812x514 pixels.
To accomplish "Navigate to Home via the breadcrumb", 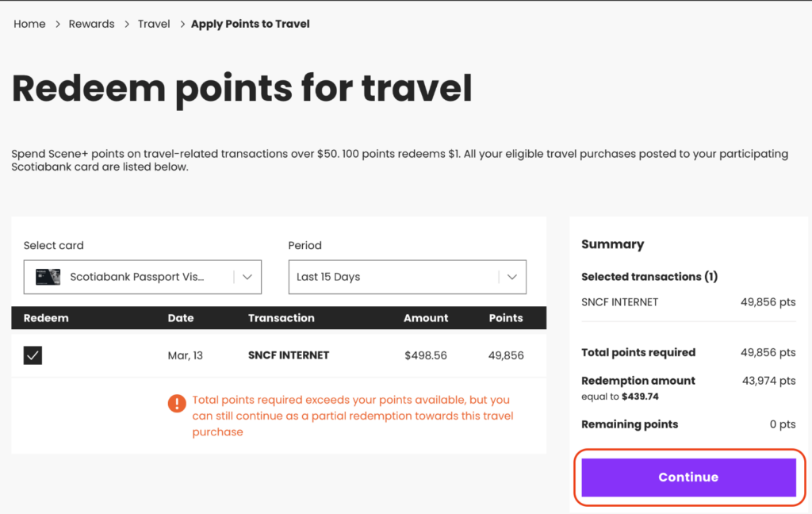I will [29, 24].
